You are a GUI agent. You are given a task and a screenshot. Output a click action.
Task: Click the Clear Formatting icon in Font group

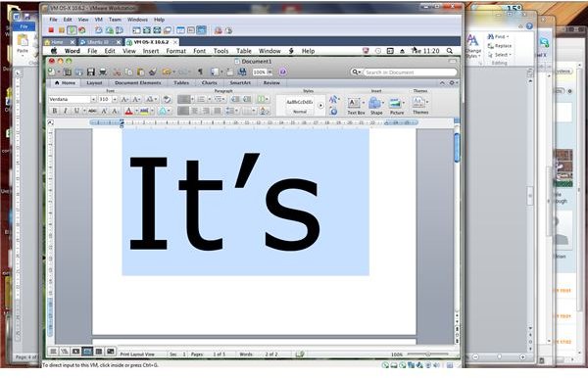coord(167,99)
